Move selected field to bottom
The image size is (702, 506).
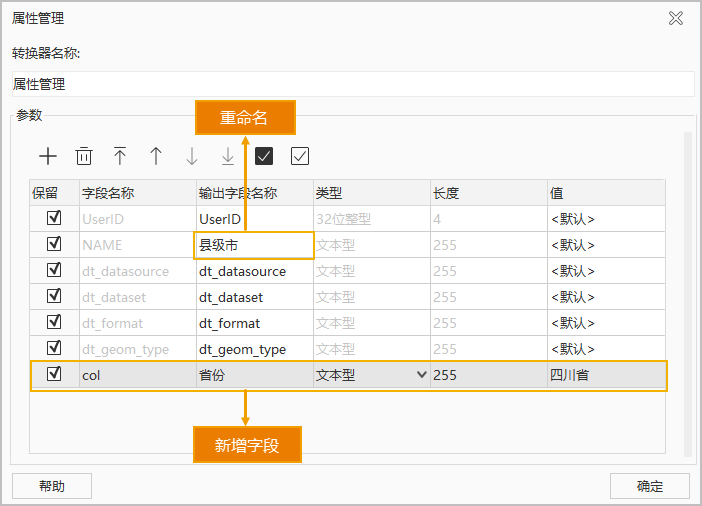click(228, 156)
